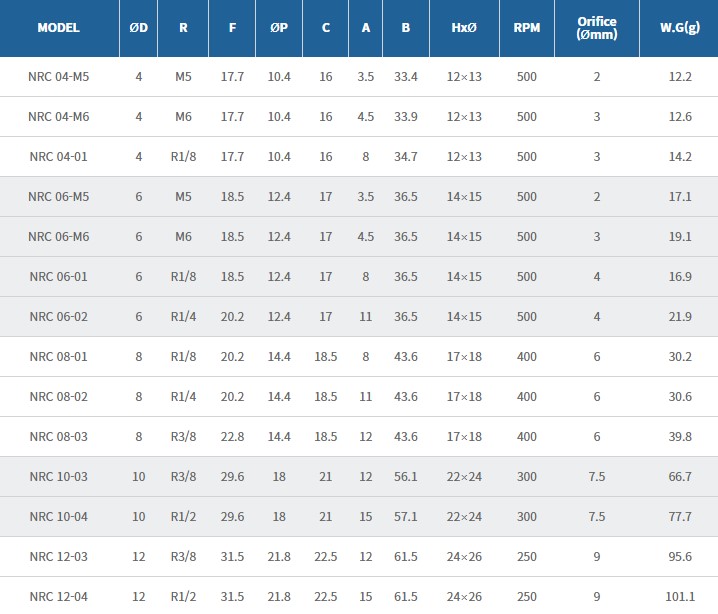Select the NRC 08-01 model cell
Viewport: 718px width, 614px height.
59,357
